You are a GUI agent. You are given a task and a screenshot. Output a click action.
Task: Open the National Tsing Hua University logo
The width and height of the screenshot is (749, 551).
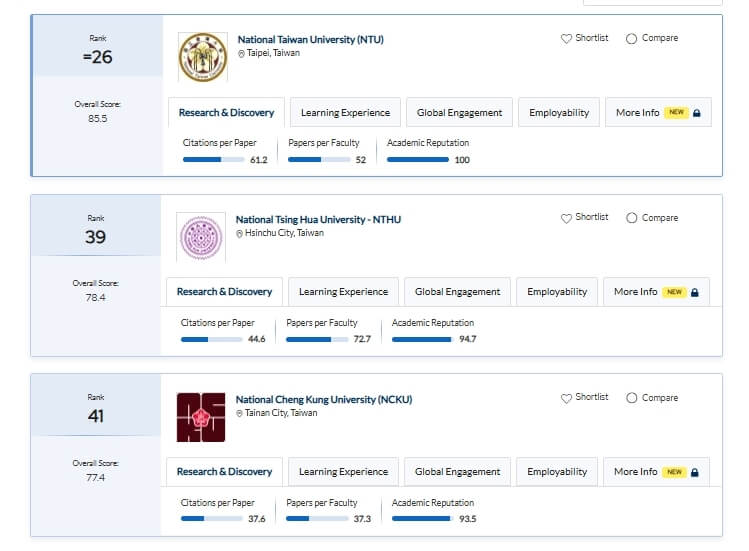pos(201,237)
